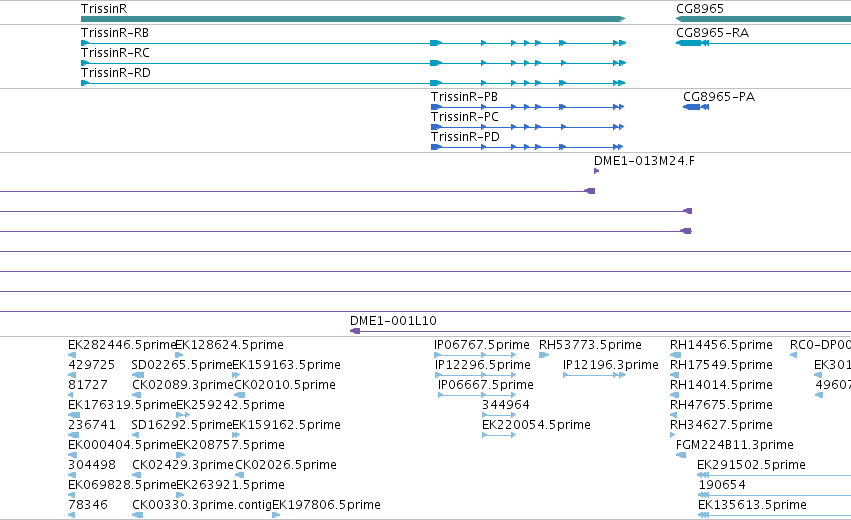This screenshot has width=851, height=520.
Task: Select the small RH53773.5prime arrow glyph
Action: point(544,355)
